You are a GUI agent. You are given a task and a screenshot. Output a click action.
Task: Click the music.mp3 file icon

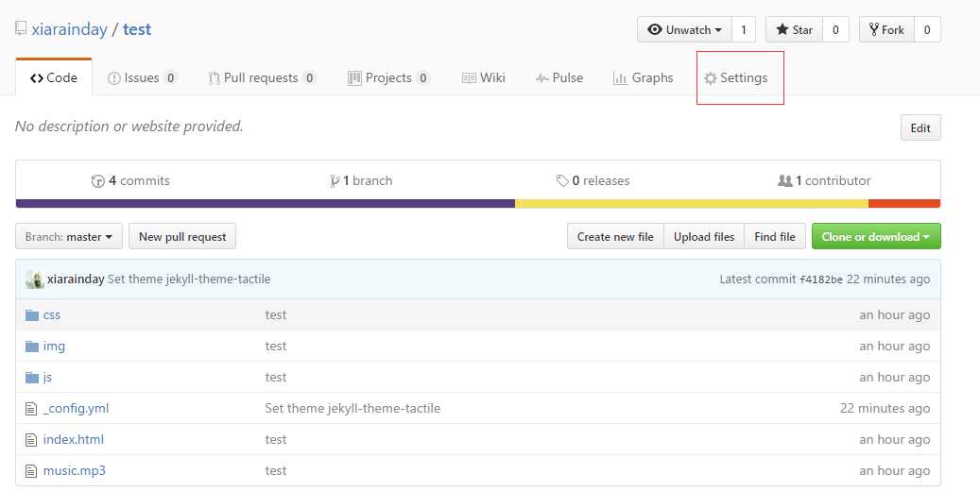31,471
